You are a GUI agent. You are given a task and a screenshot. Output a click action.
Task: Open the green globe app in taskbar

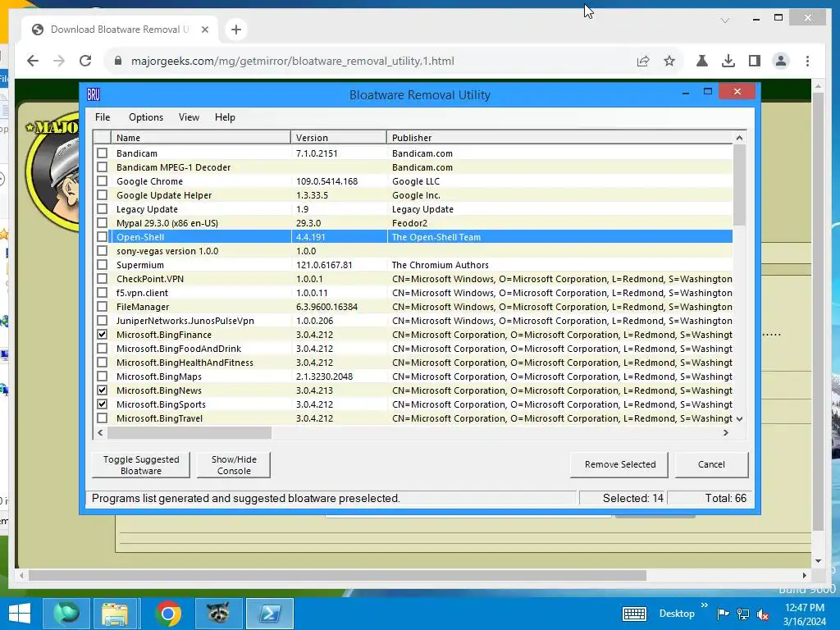click(x=66, y=614)
